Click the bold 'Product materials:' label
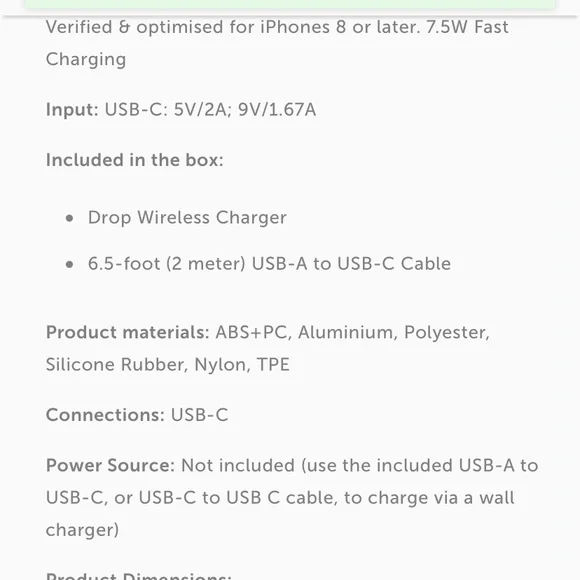Image resolution: width=580 pixels, height=580 pixels. click(128, 333)
